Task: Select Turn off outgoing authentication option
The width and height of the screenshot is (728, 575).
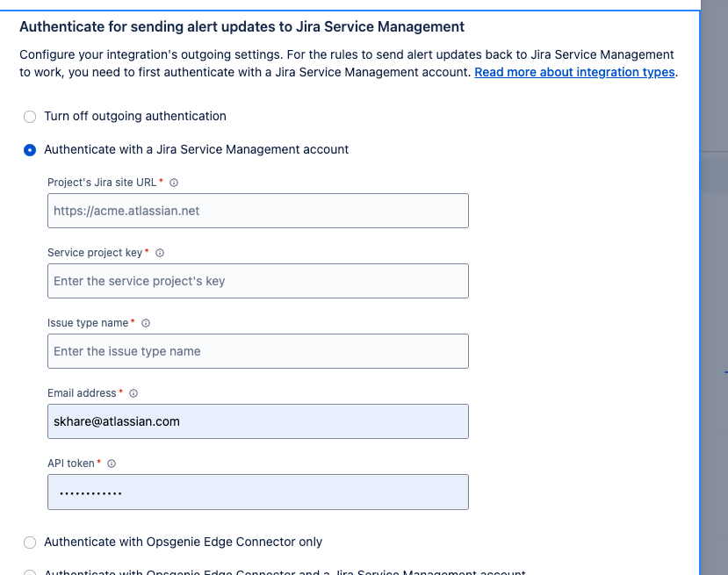Action: [x=30, y=117]
